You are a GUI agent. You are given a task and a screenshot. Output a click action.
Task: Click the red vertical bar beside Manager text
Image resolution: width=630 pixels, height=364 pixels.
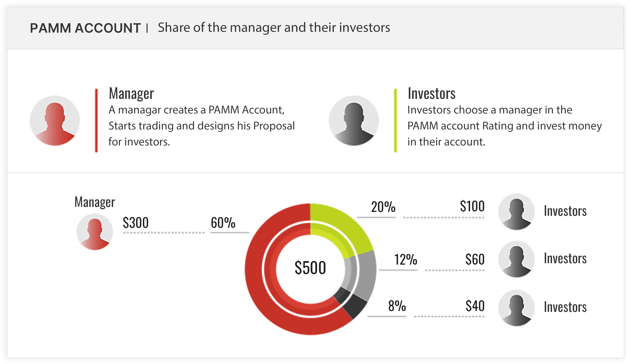point(96,120)
